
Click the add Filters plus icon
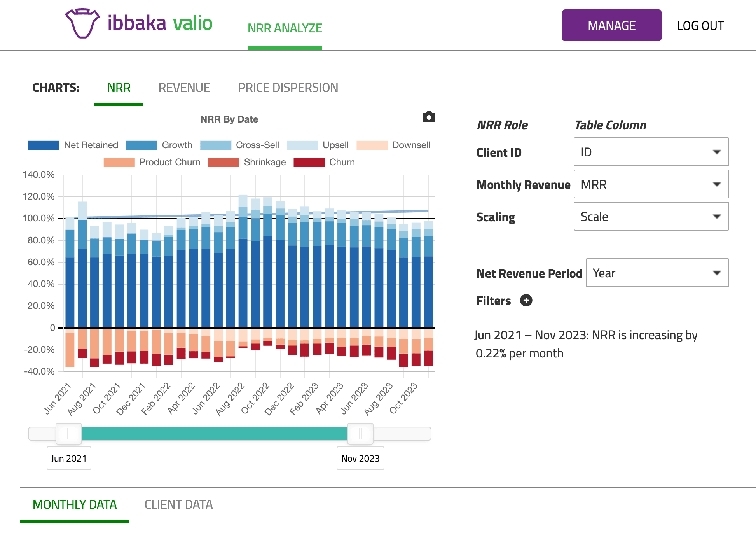pos(526,300)
